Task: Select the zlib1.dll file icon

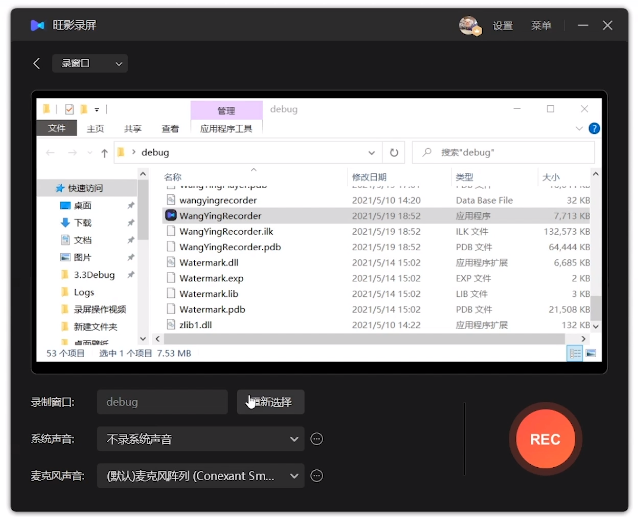Action: coord(171,325)
